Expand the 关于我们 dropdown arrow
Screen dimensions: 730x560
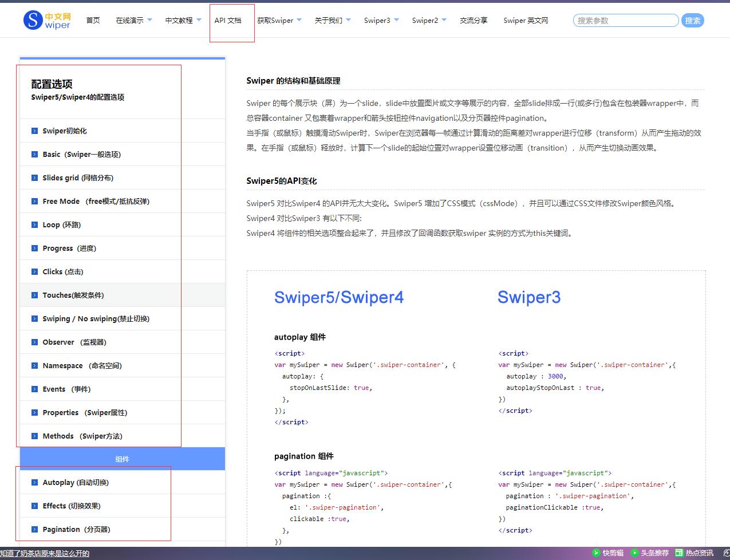coord(349,20)
